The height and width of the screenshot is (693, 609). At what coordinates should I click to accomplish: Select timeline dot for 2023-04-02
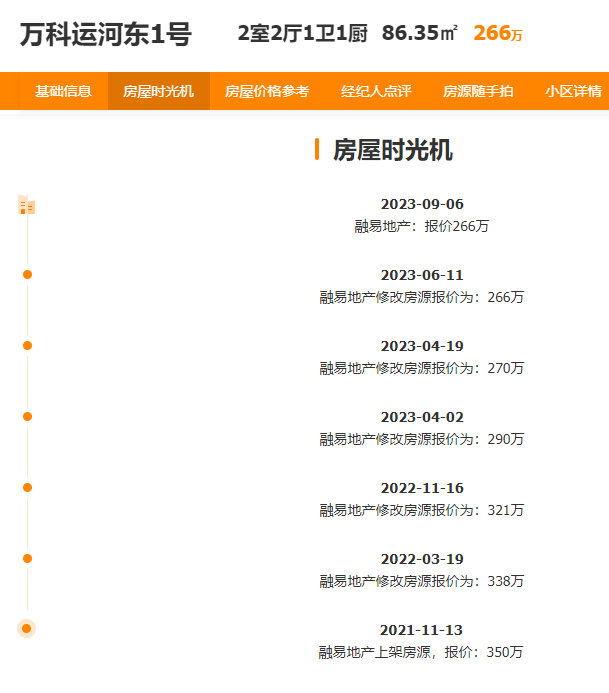point(27,417)
